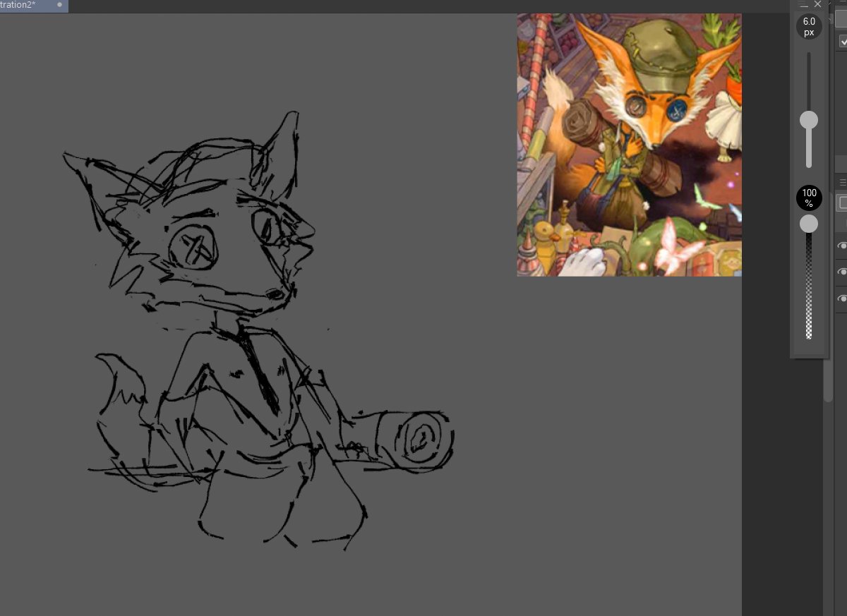Click the unsaved dot on the document tab
847x616 pixels.
[x=59, y=5]
